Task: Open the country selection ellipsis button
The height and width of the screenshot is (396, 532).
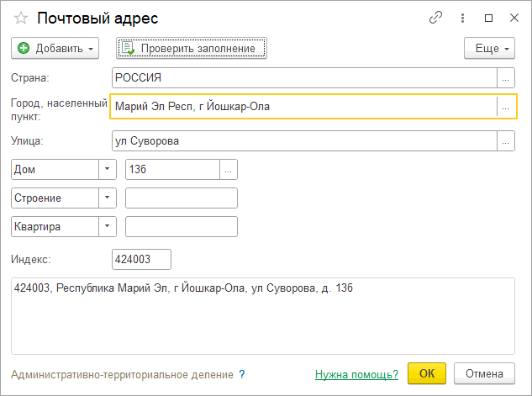Action: point(506,77)
